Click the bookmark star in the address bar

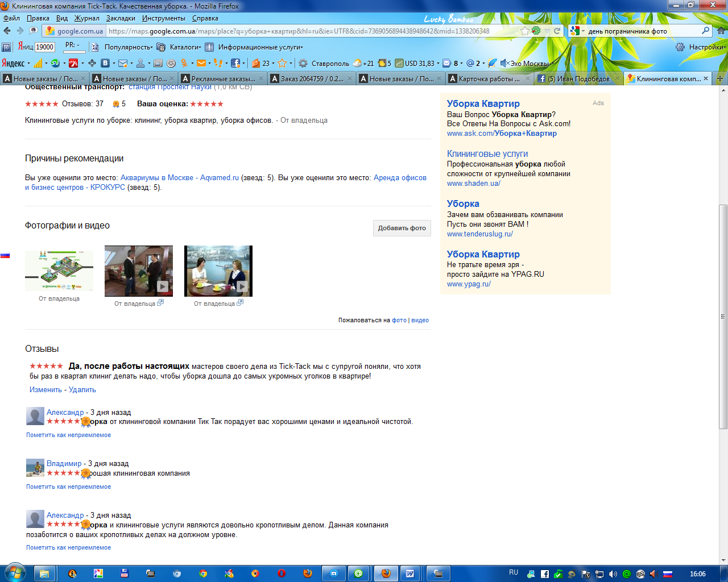[x=525, y=31]
